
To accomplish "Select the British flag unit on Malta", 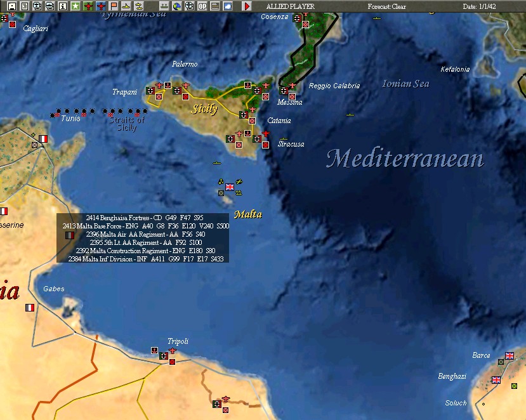I will click(230, 187).
